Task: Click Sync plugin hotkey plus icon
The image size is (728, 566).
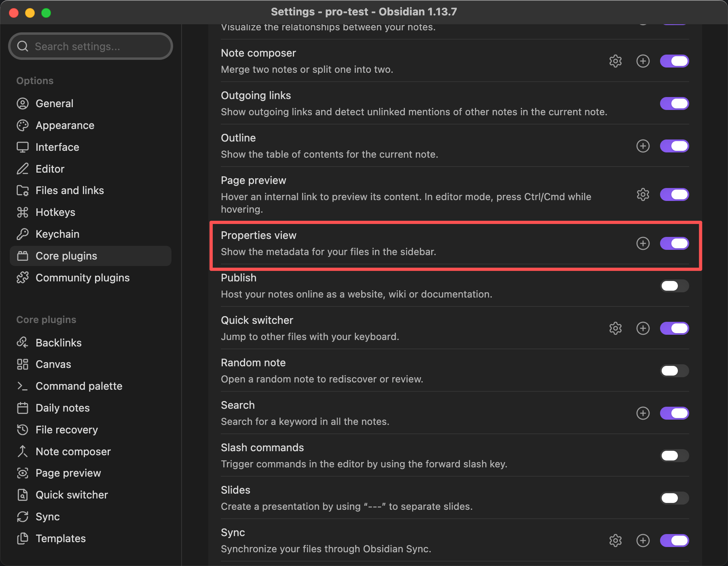Action: click(643, 541)
